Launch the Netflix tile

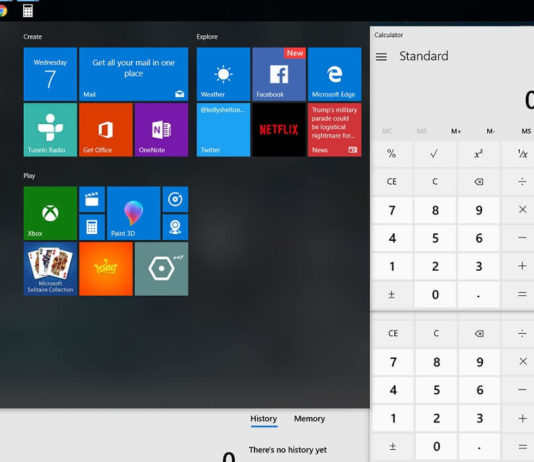point(279,130)
